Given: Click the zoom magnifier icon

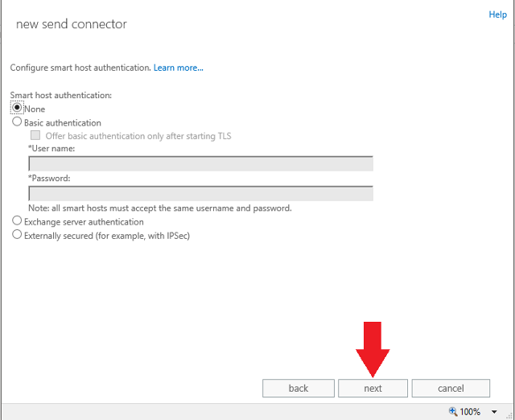Looking at the screenshot, I should click(453, 411).
